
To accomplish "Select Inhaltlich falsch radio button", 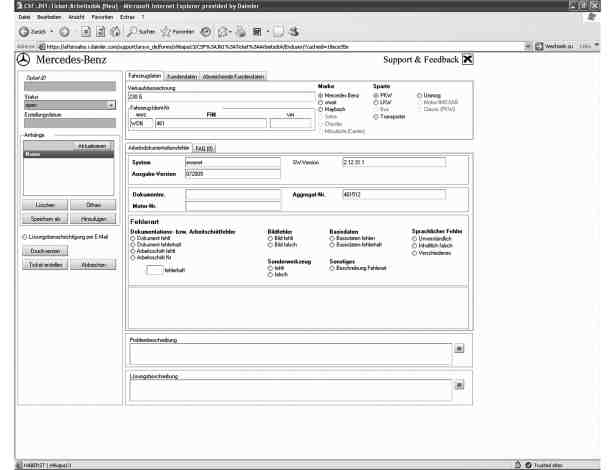I will coord(414,246).
